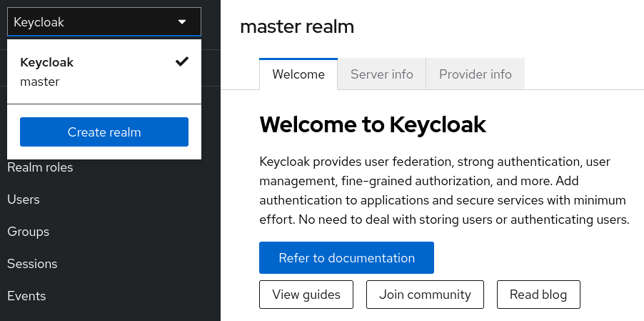Viewport: 644px width, 321px height.
Task: Navigate to Events in the sidebar
Action: (26, 295)
